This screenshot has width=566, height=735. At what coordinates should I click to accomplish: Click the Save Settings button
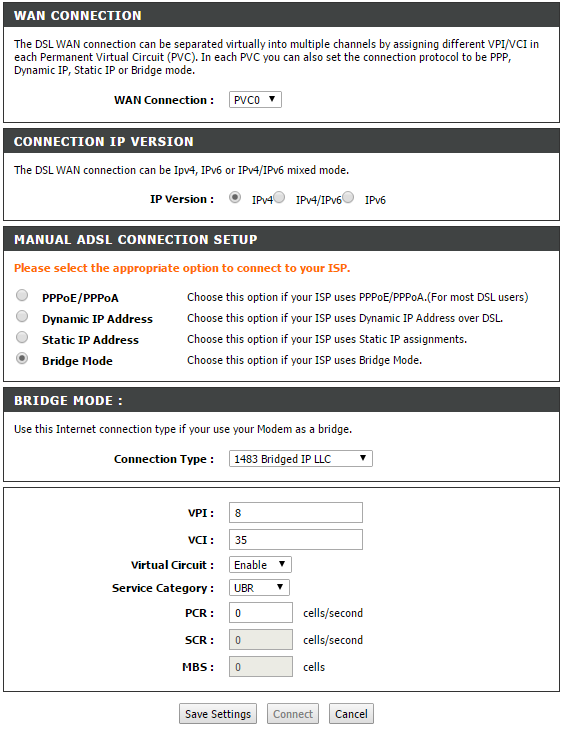pyautogui.click(x=218, y=713)
